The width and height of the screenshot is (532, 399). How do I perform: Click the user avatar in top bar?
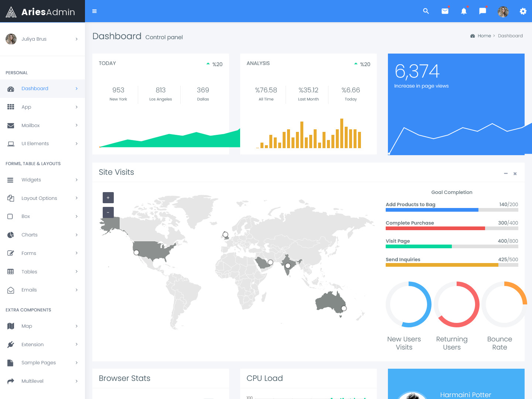pyautogui.click(x=503, y=12)
